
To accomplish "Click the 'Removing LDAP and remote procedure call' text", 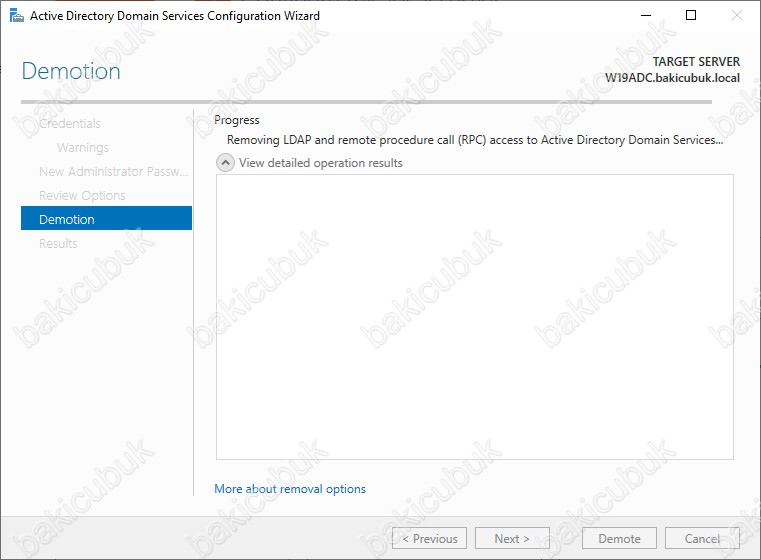I will pyautogui.click(x=475, y=140).
